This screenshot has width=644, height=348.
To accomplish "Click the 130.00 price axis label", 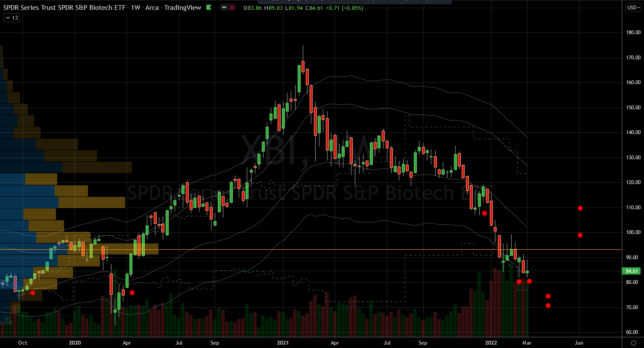I will click(x=633, y=158).
